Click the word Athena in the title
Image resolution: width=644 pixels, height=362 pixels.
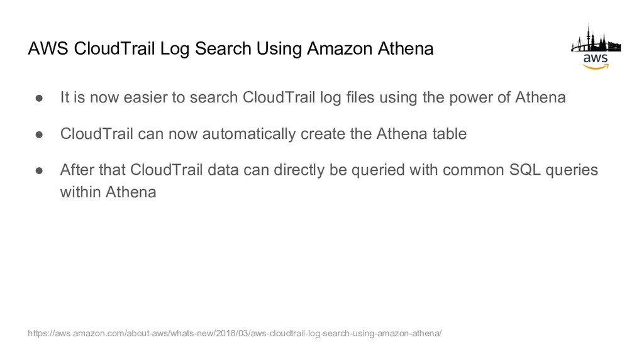[406, 48]
